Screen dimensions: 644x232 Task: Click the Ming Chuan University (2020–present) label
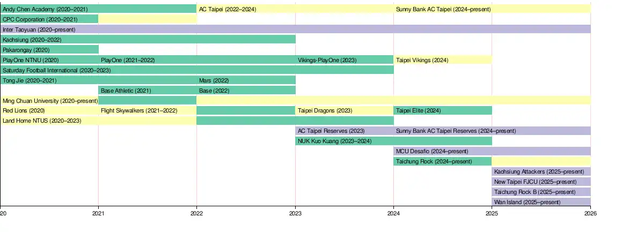50,101
